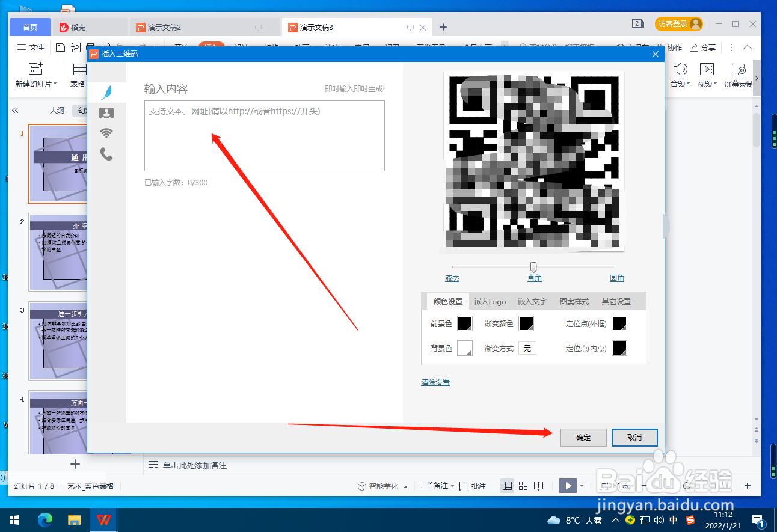Open File Explorer from taskbar
The height and width of the screenshot is (532, 777).
coord(74,520)
